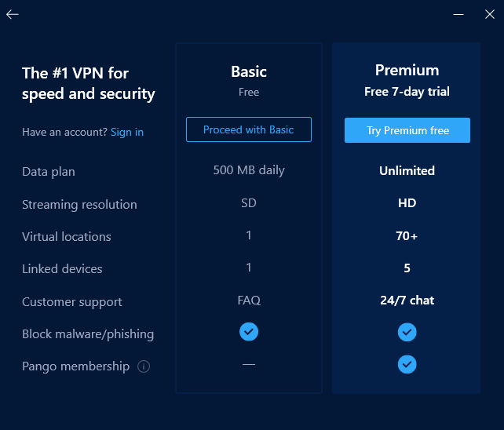Go back using the top-left arrow

click(x=13, y=14)
